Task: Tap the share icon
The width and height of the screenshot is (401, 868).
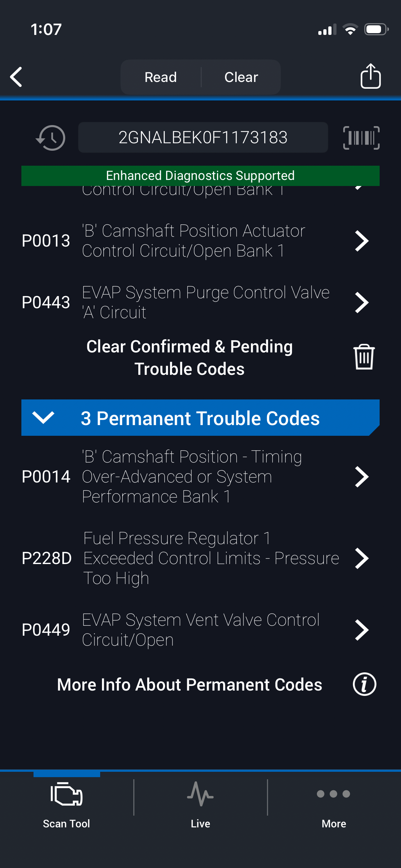Action: click(370, 76)
